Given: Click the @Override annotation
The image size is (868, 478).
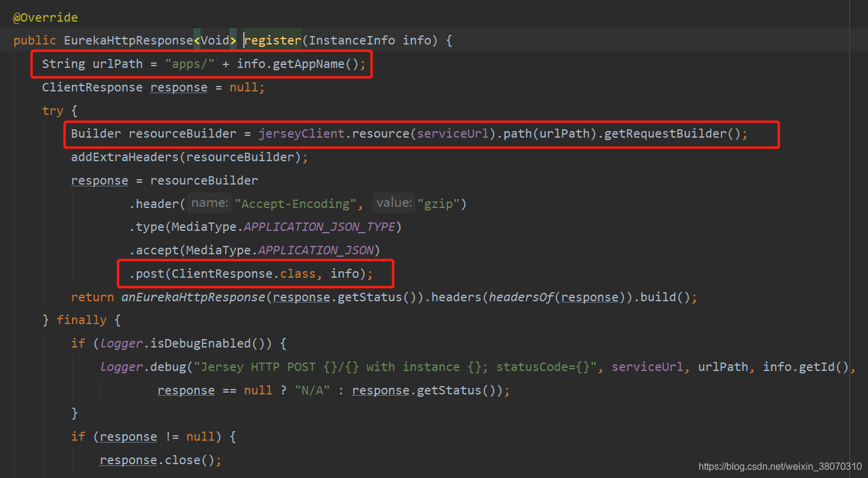Looking at the screenshot, I should 46,17.
